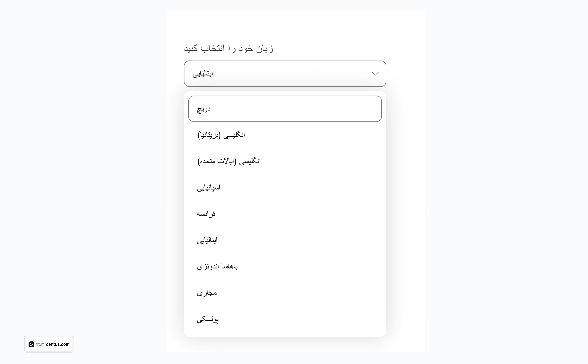Screen dimensions: 588x364
Task: Select دویچ (German) from the list
Action: point(204,109)
